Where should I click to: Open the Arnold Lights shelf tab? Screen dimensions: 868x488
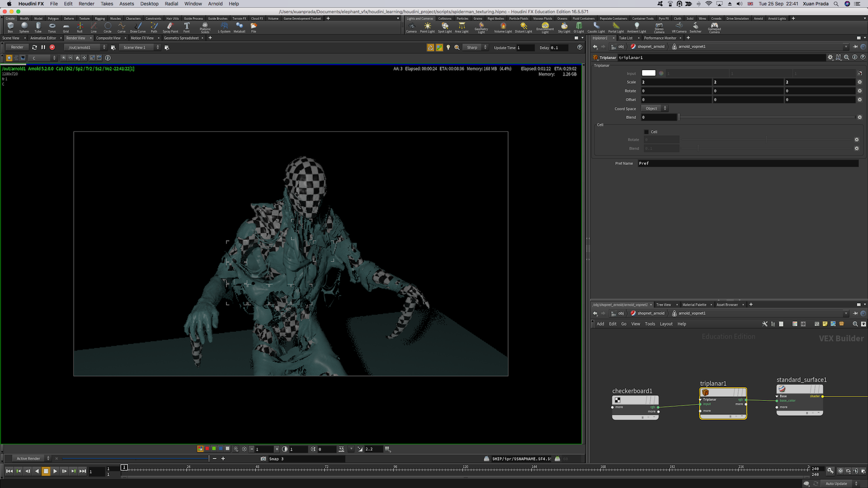point(777,19)
